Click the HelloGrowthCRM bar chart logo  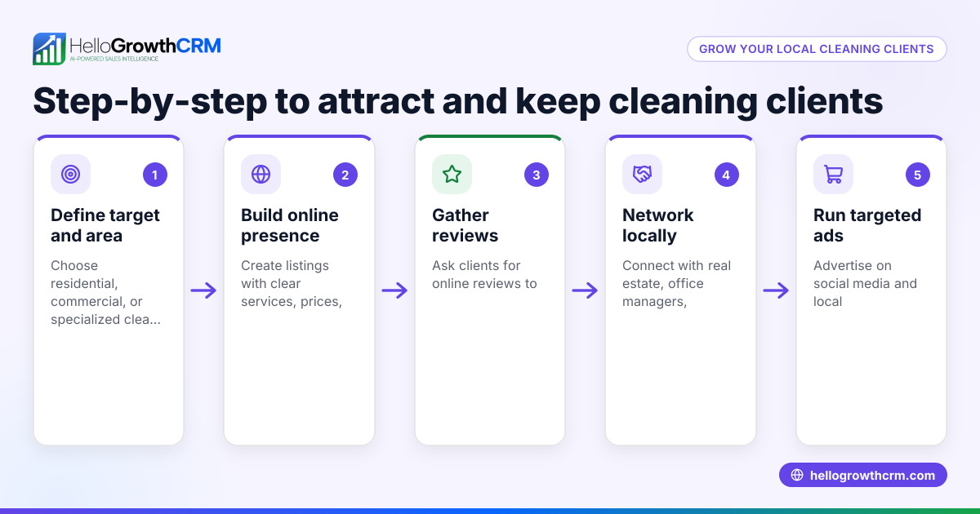pyautogui.click(x=49, y=49)
